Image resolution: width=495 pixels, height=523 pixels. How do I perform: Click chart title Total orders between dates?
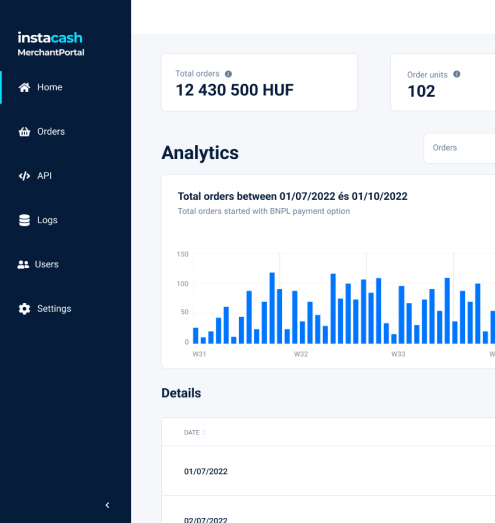[293, 196]
